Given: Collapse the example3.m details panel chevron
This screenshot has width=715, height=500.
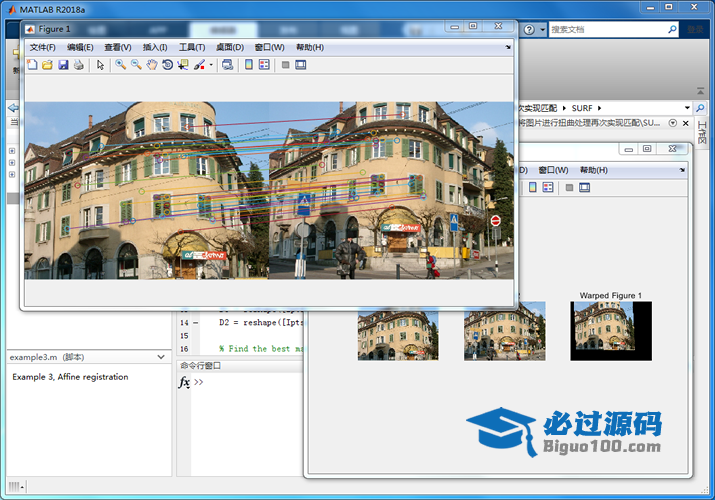Looking at the screenshot, I should [x=161, y=357].
